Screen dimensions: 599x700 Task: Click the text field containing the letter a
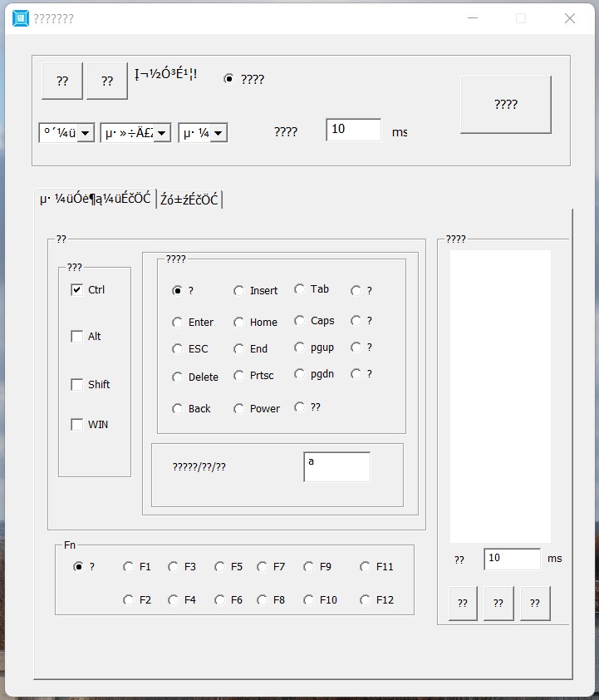click(336, 466)
